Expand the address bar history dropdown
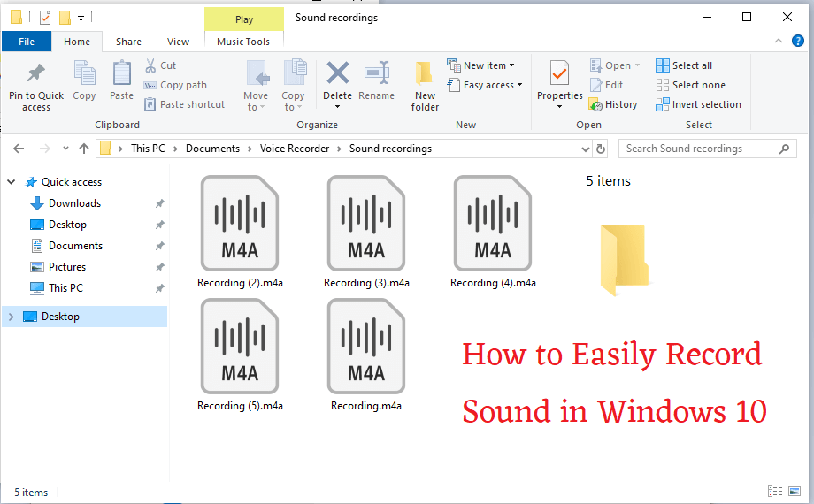Screen dimensions: 814x504 coord(586,149)
